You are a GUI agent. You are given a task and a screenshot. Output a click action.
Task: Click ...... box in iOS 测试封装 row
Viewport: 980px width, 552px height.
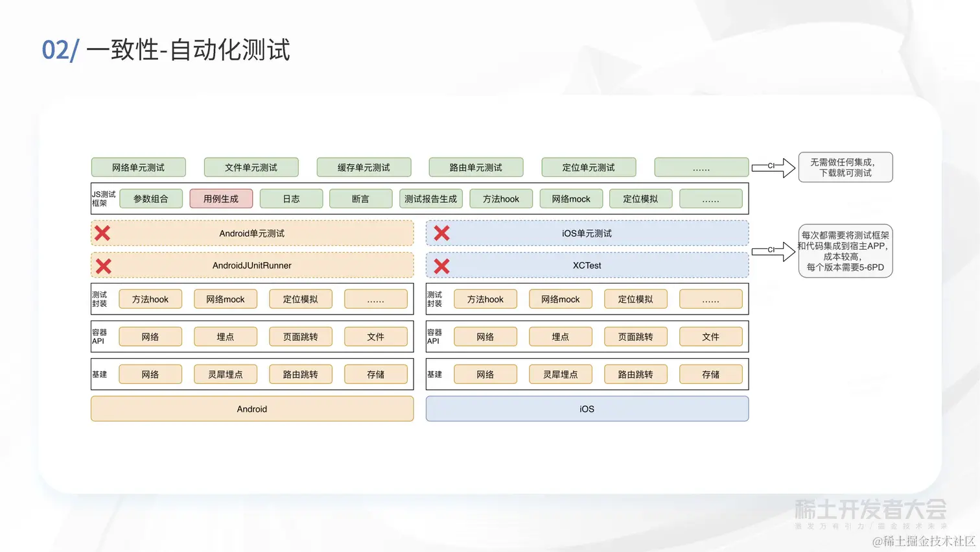tap(711, 299)
